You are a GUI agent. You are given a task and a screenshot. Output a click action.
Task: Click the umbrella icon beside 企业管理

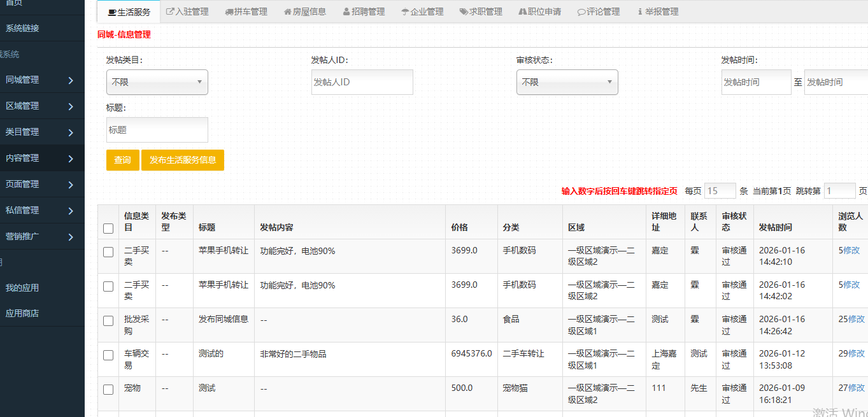(405, 11)
